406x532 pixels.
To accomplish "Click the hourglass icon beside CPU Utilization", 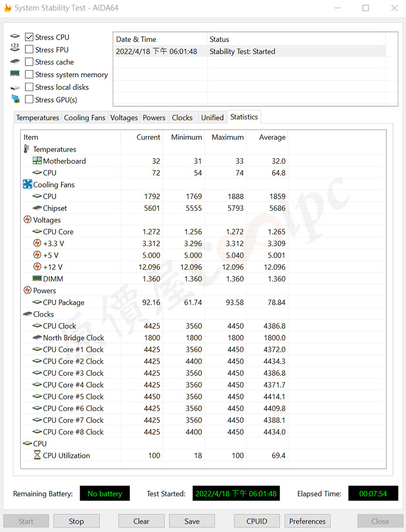I will click(x=37, y=455).
